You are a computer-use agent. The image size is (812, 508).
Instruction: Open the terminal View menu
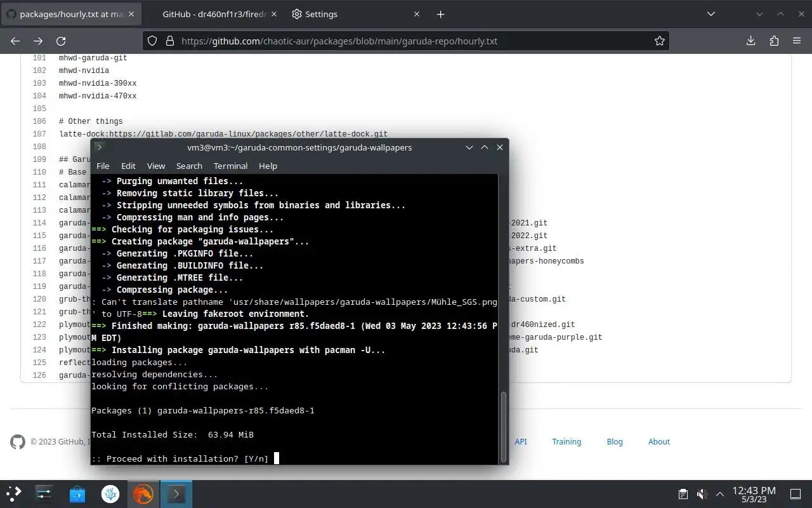tap(156, 166)
